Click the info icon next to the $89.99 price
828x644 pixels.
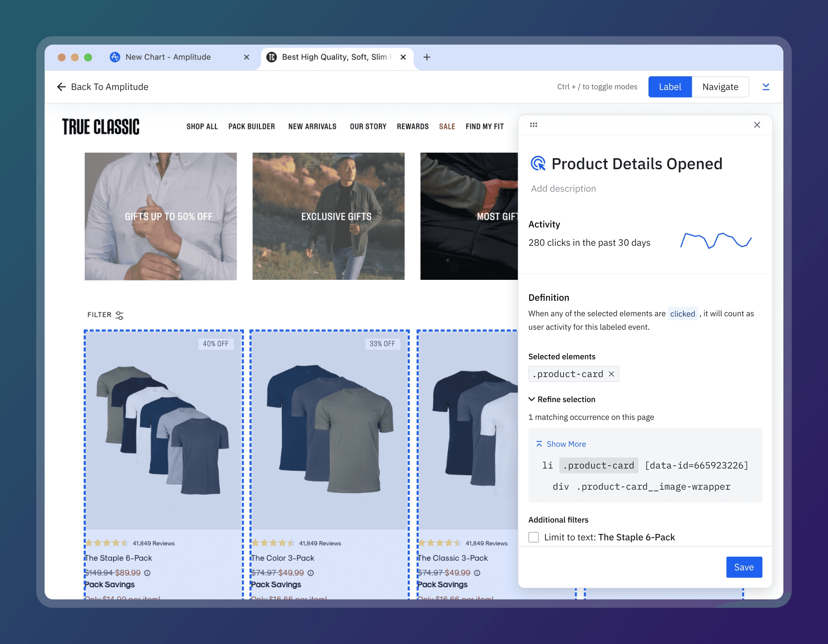tap(148, 573)
